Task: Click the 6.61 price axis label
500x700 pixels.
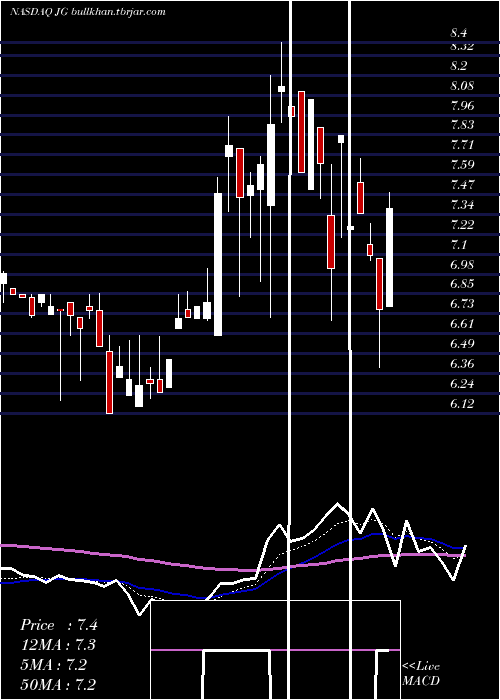Action: (x=462, y=324)
